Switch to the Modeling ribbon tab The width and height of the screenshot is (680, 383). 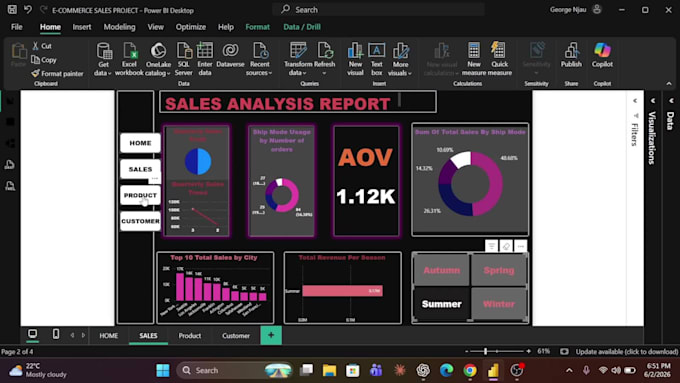point(119,27)
